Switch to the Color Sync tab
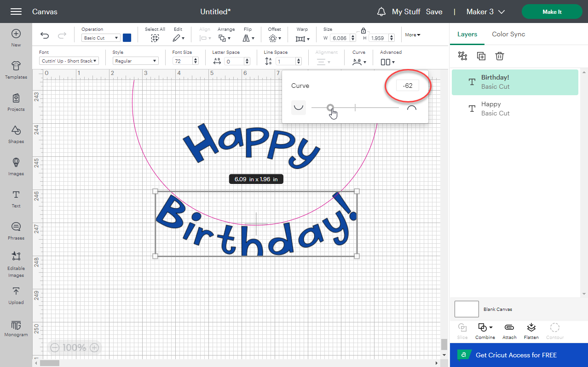This screenshot has height=367, width=588. coord(508,34)
